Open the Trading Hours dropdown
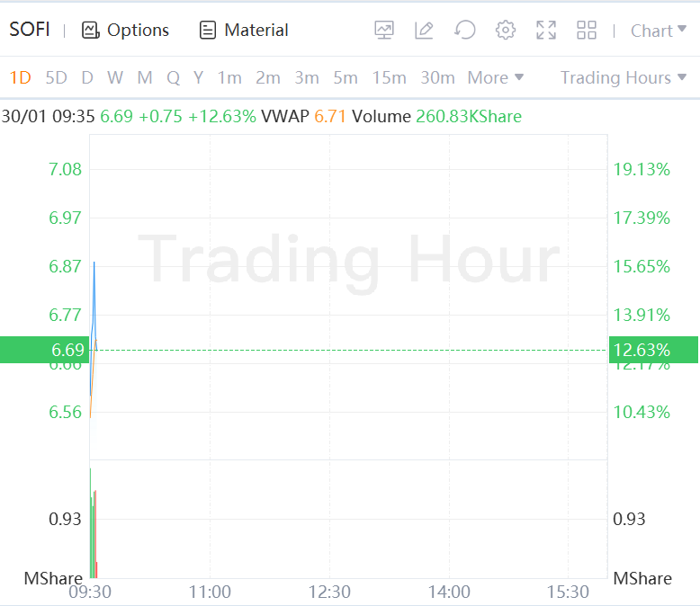This screenshot has height=606, width=700. pos(624,78)
